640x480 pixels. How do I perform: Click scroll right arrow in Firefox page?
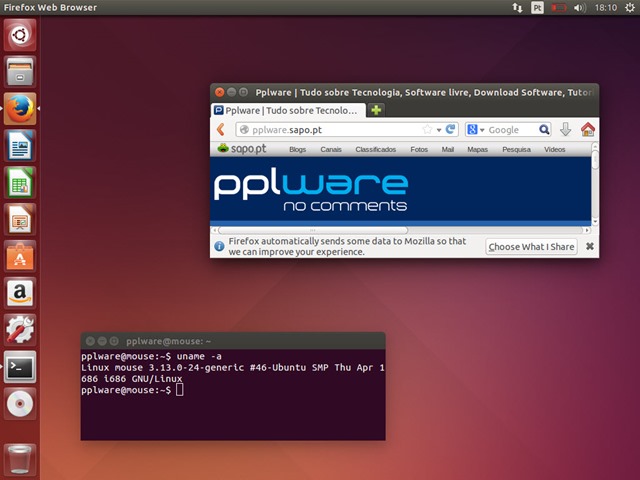(x=587, y=230)
